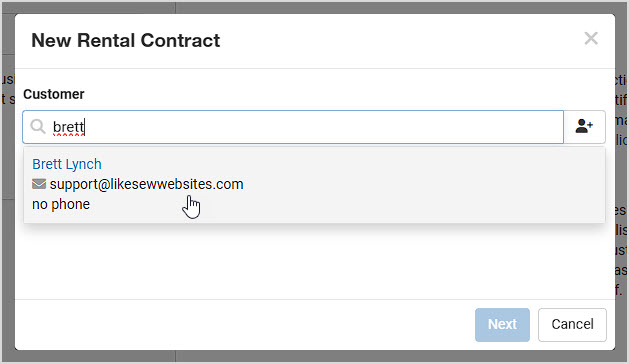This screenshot has width=629, height=364.
Task: Close the New Rental Contract dialog
Action: point(591,39)
